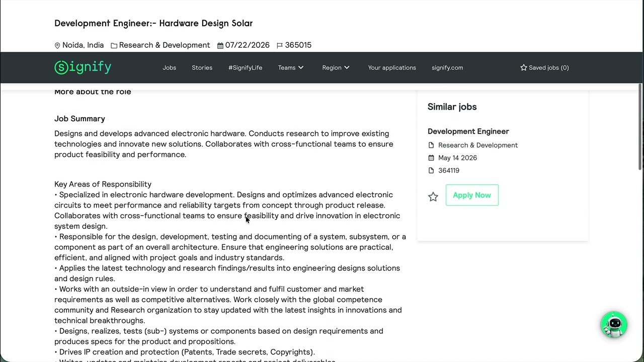Click the location pin icon near Noida
644x362 pixels.
[x=57, y=45]
